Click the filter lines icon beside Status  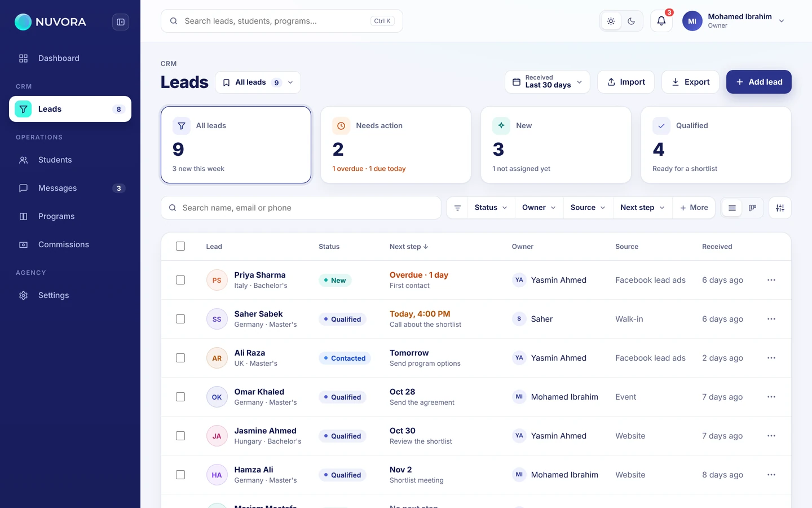tap(457, 208)
